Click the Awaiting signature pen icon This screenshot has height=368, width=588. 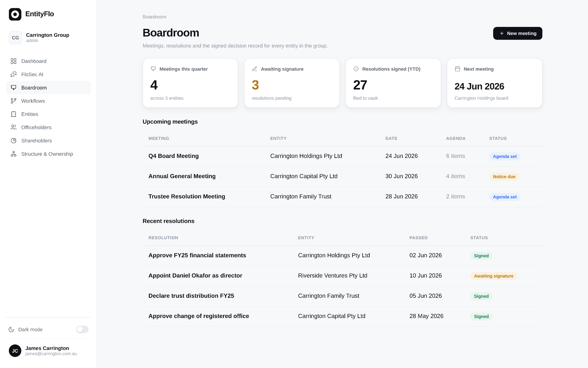(254, 69)
